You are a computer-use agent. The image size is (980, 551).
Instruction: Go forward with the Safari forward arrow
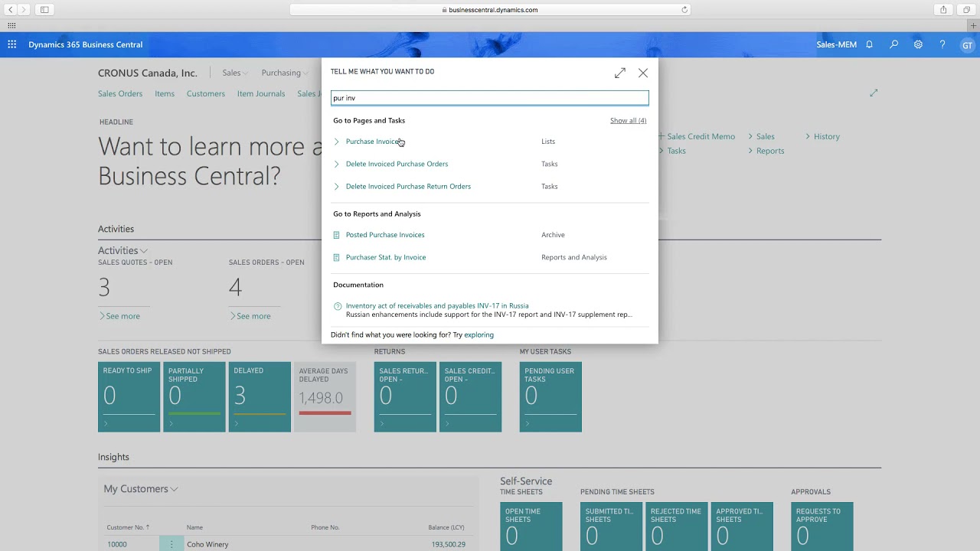coord(24,9)
